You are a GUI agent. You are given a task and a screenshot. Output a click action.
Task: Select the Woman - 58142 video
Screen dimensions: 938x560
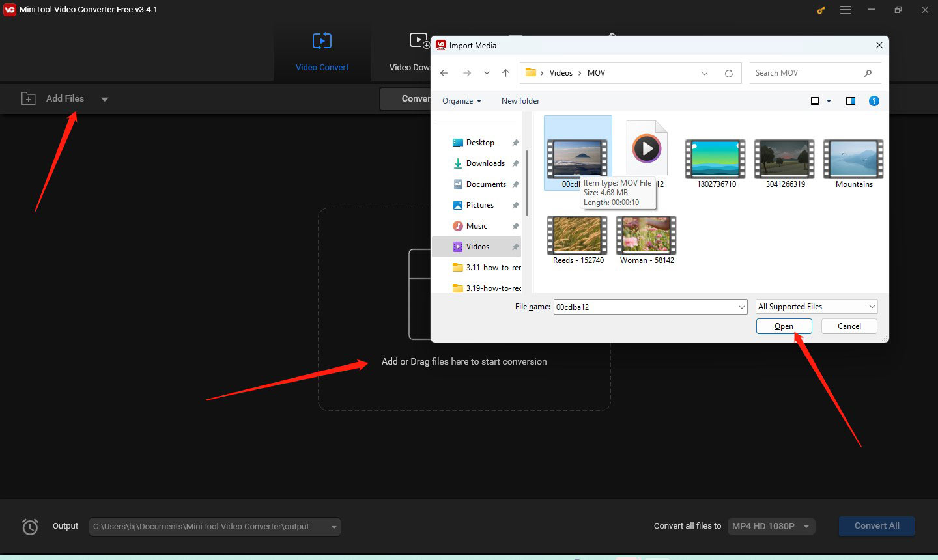point(646,240)
